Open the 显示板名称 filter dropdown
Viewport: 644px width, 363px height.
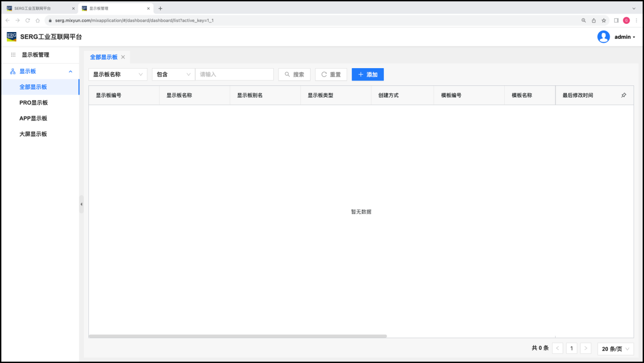point(118,74)
